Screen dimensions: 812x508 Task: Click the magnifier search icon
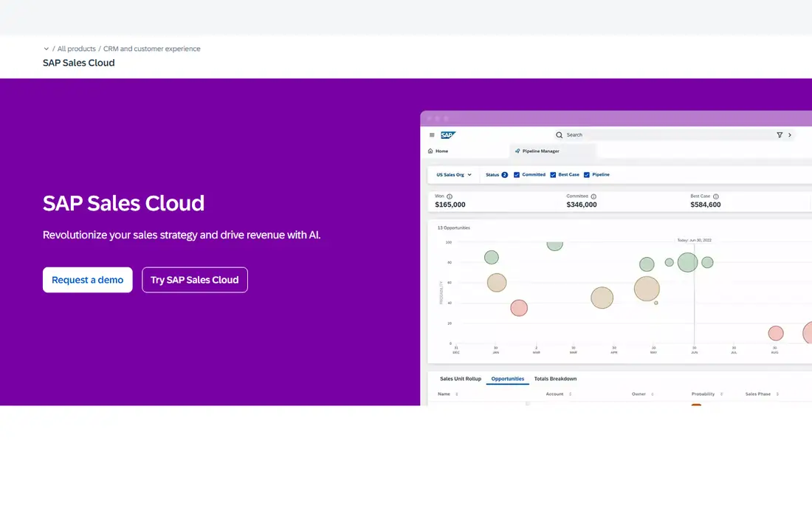pyautogui.click(x=560, y=134)
